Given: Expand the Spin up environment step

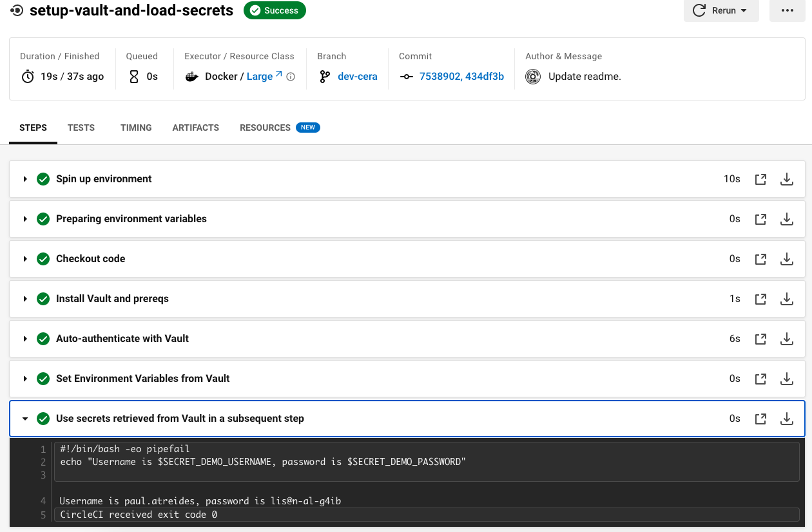Looking at the screenshot, I should click(25, 179).
